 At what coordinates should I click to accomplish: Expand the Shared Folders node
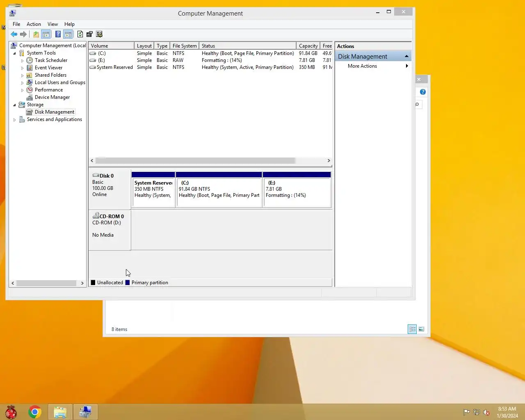(22, 75)
